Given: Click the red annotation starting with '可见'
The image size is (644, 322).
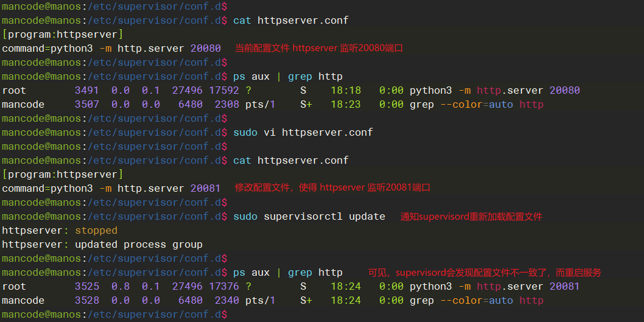Looking at the screenshot, I should click(485, 273).
